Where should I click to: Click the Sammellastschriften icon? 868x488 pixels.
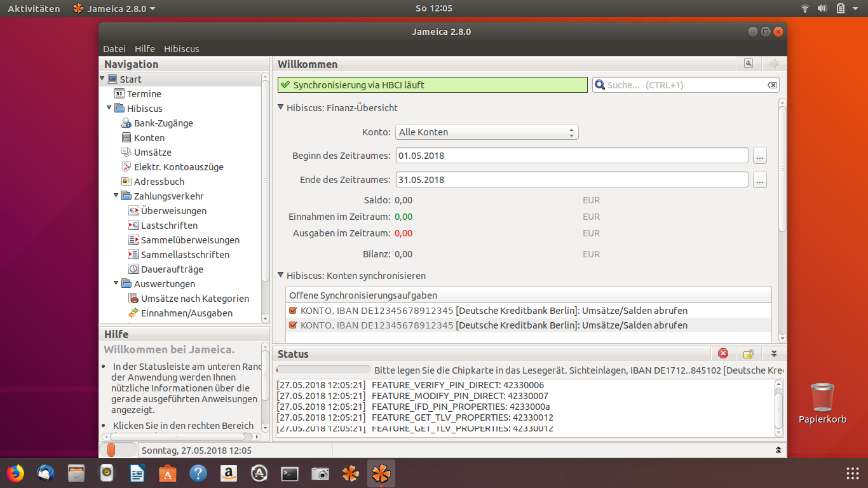click(x=133, y=255)
